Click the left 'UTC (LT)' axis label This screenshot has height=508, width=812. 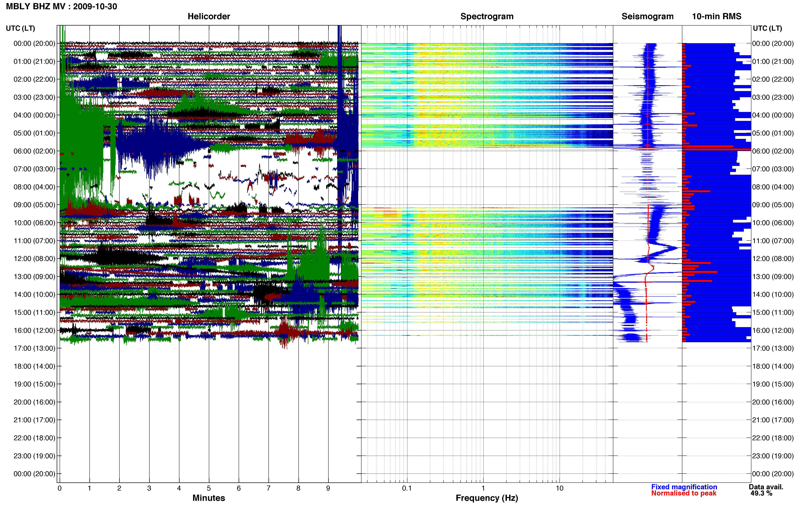(20, 28)
